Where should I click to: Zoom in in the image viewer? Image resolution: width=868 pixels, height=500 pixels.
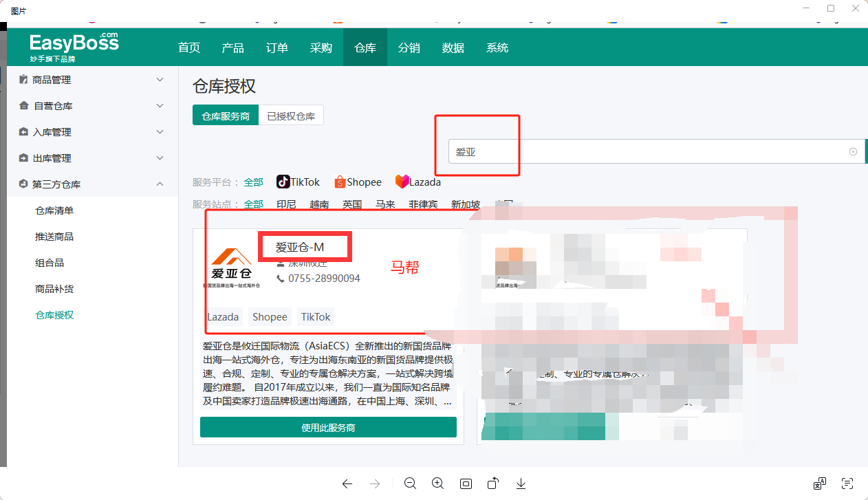click(437, 483)
